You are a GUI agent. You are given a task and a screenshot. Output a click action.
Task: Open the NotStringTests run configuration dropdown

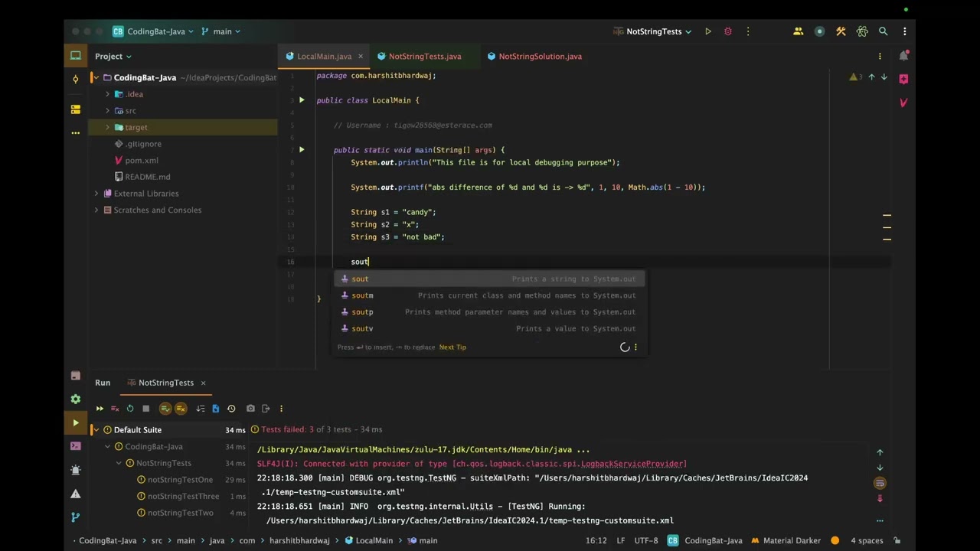(x=653, y=31)
